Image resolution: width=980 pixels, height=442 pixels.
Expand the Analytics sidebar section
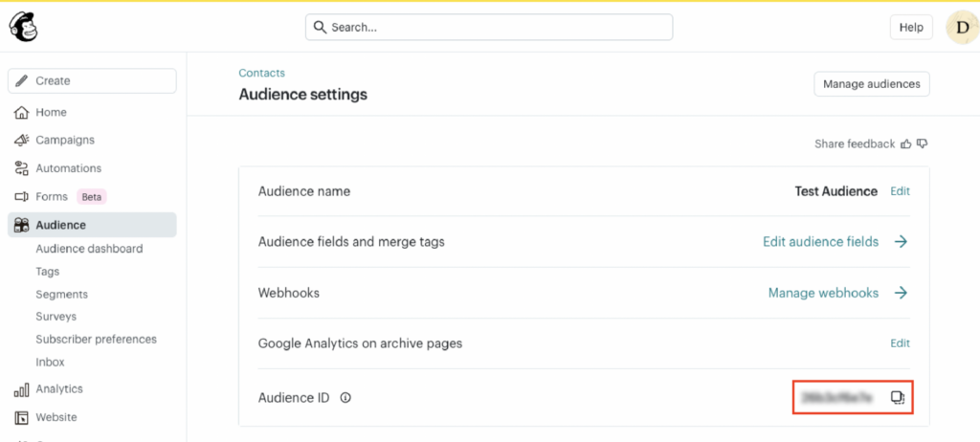pyautogui.click(x=58, y=388)
